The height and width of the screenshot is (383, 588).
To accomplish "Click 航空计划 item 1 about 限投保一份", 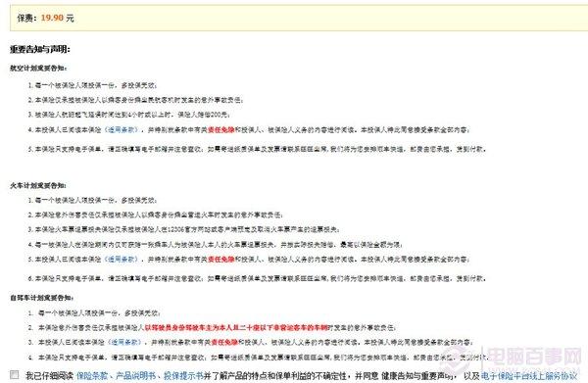I will 92,85.
